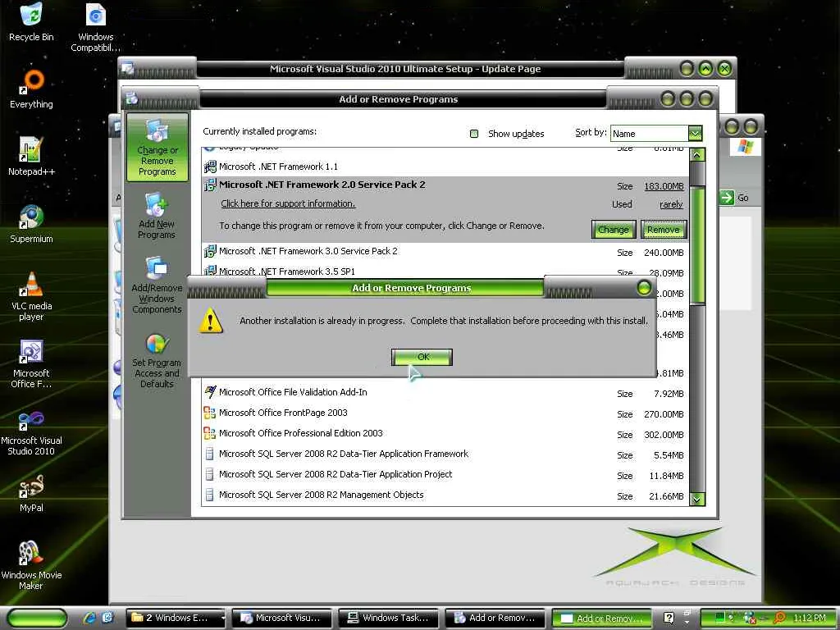Image resolution: width=840 pixels, height=630 pixels.
Task: Open Everything desktop shortcut
Action: (x=31, y=89)
